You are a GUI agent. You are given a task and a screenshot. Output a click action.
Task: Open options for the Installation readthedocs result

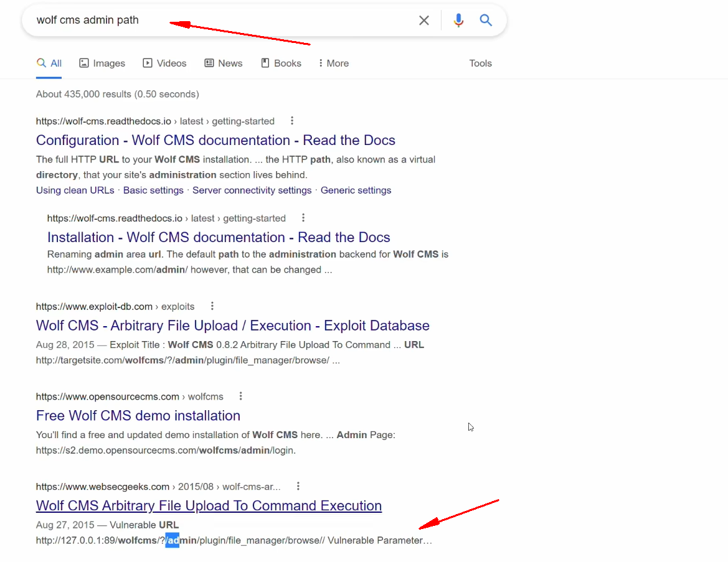point(303,218)
